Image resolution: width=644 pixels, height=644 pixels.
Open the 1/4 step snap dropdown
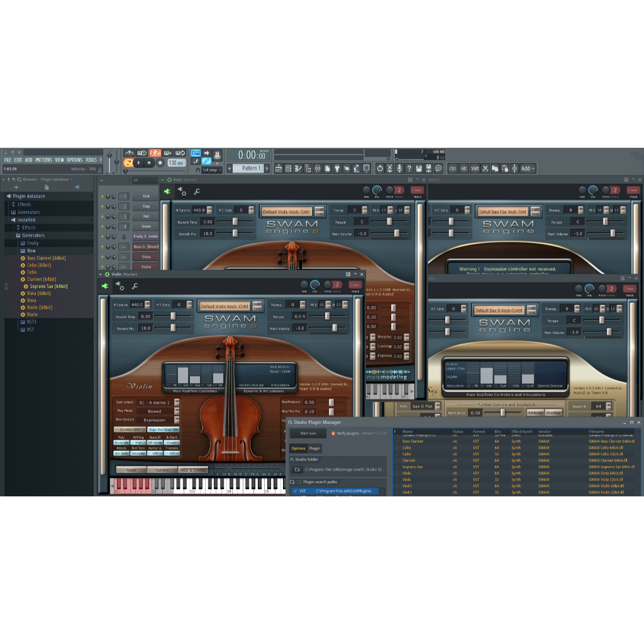tap(210, 170)
